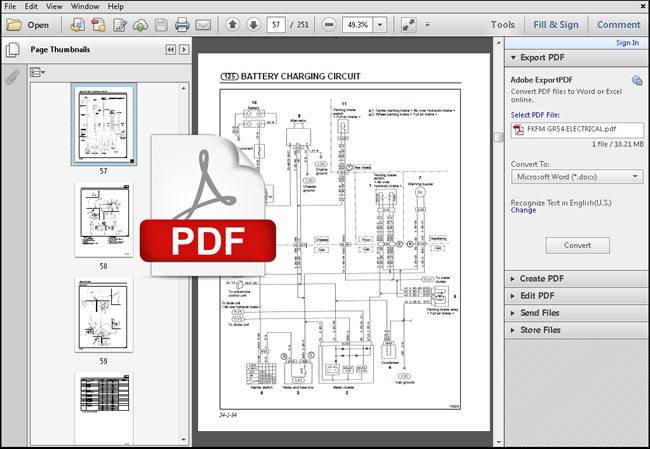Open the View menu
This screenshot has width=650, height=449.
click(54, 6)
